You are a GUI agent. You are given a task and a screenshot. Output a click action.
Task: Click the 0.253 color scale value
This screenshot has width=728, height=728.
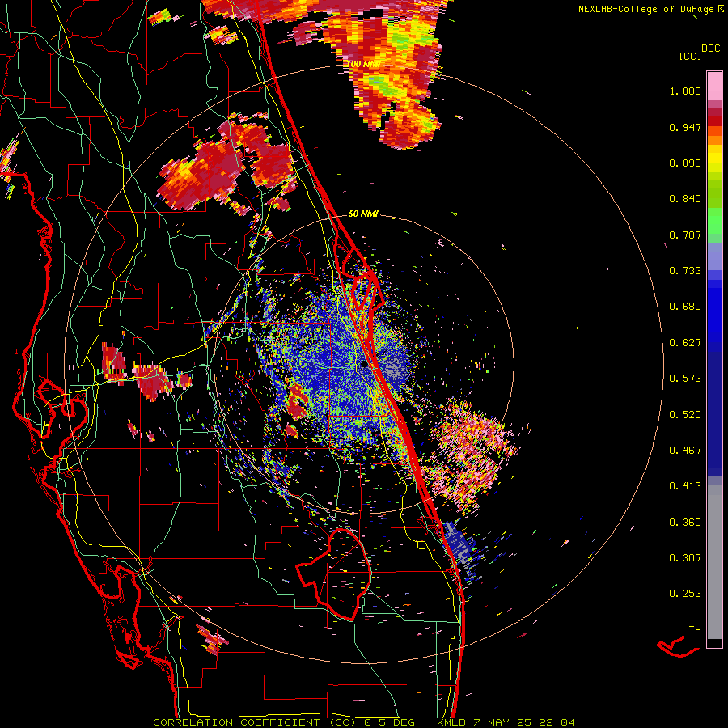coord(685,594)
